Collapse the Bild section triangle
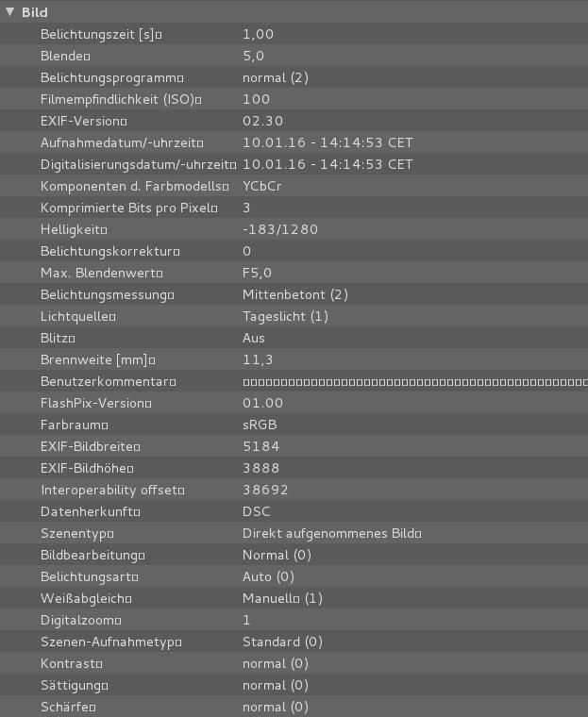Viewport: 588px width, 717px height. click(10, 12)
